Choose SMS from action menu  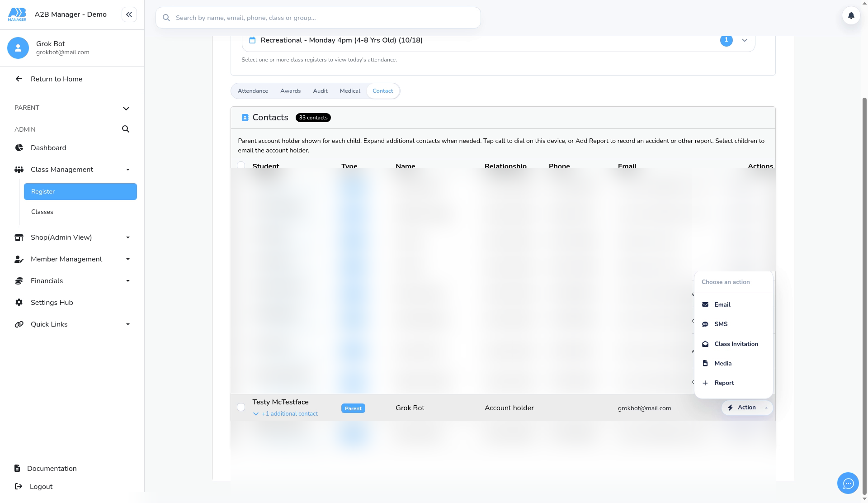coord(733,324)
